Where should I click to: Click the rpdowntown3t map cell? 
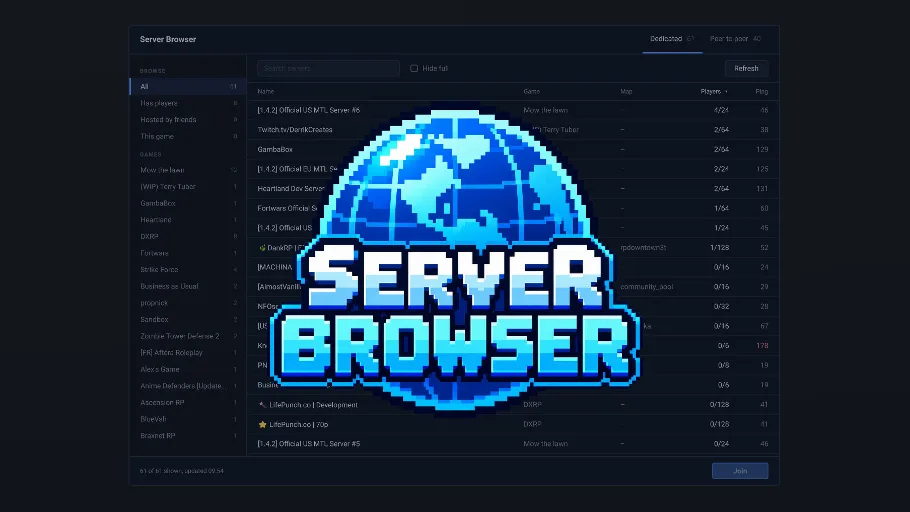643,248
